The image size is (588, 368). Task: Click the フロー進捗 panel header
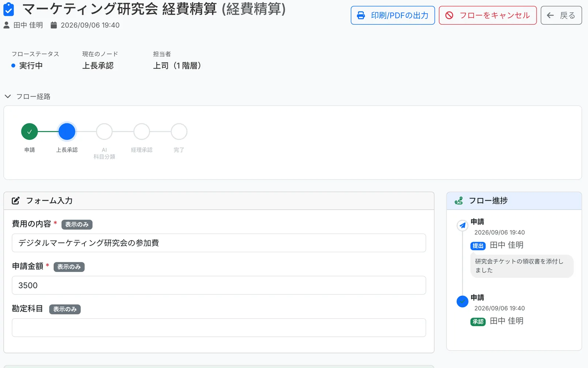point(514,201)
